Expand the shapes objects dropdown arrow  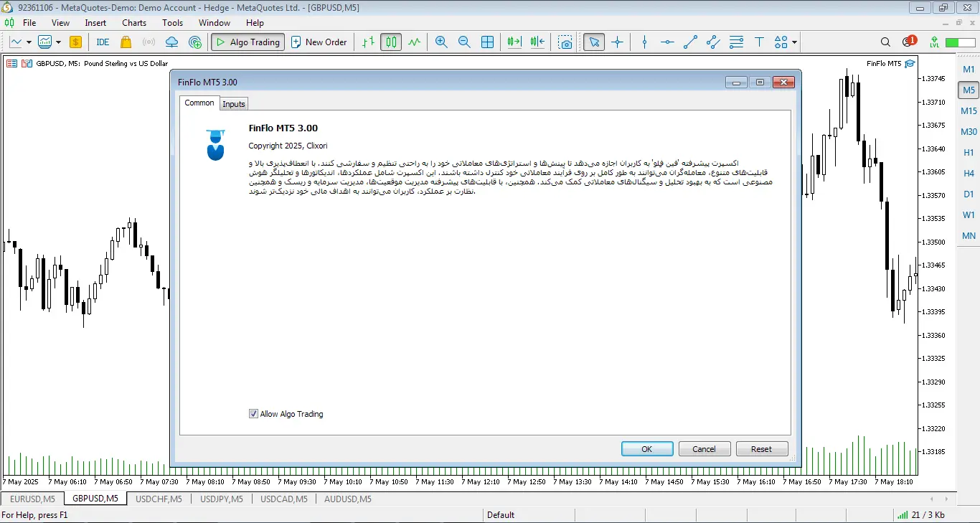click(x=794, y=42)
